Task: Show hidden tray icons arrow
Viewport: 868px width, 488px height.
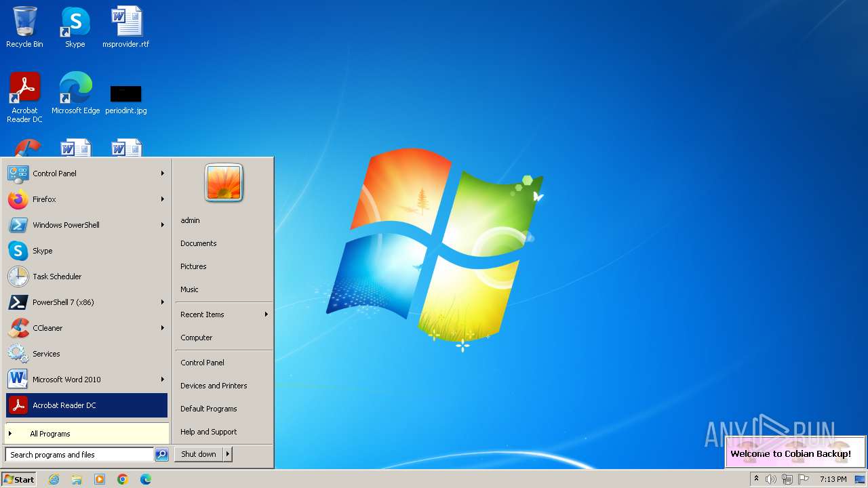Action: pyautogui.click(x=756, y=479)
